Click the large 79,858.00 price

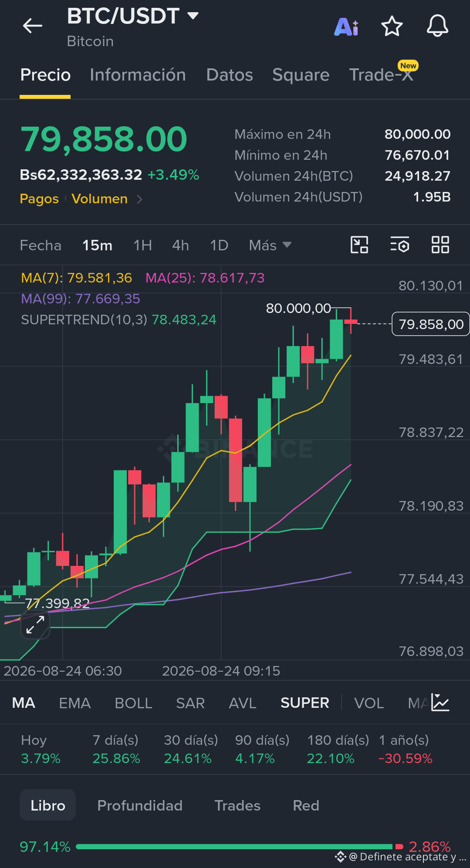104,140
